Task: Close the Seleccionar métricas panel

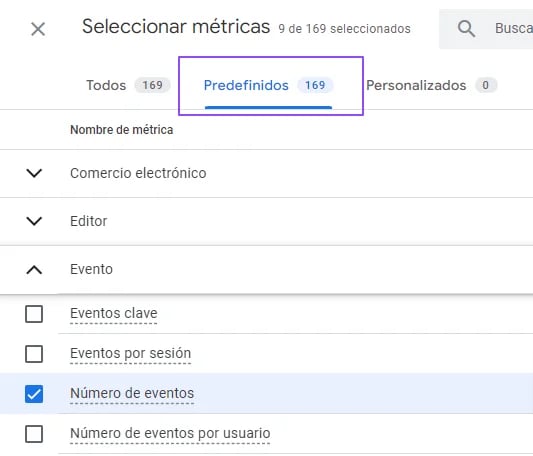Action: (38, 29)
